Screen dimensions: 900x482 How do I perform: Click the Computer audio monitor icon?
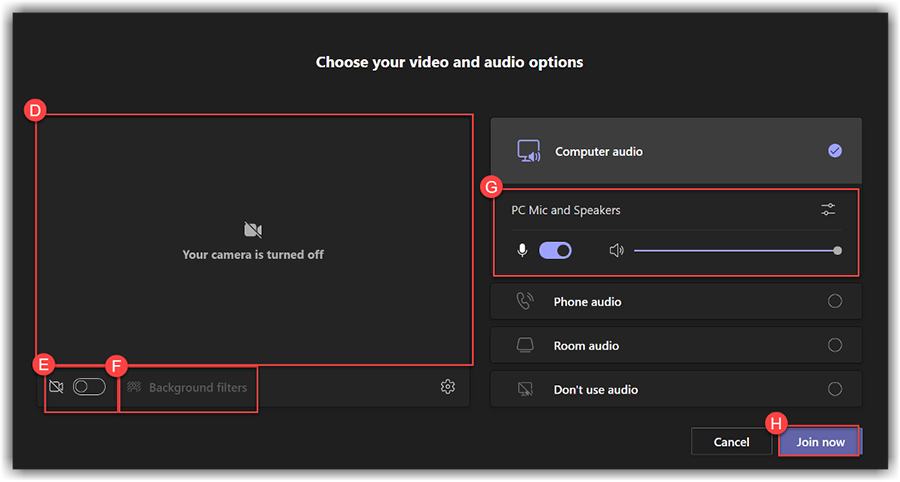528,151
